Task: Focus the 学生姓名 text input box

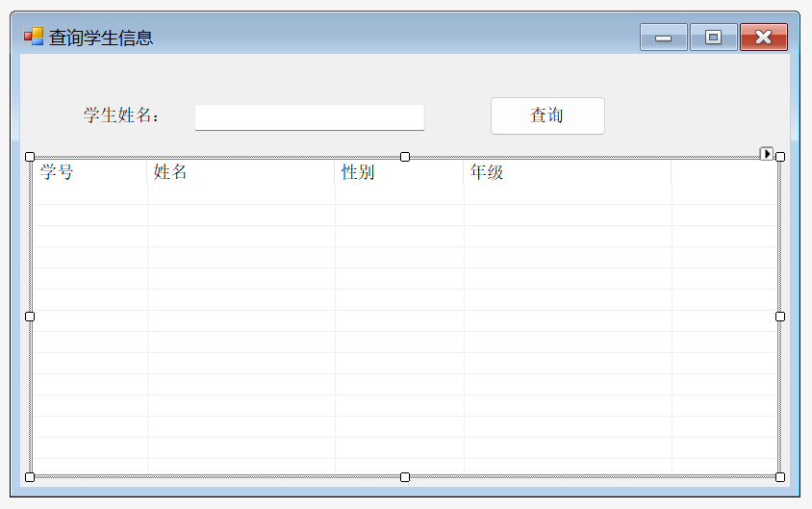Action: click(309, 116)
